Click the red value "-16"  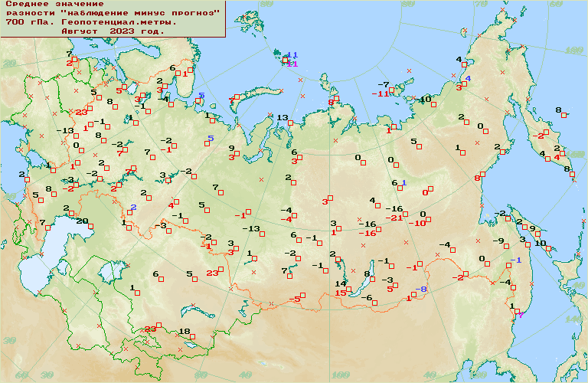[x=367, y=234]
